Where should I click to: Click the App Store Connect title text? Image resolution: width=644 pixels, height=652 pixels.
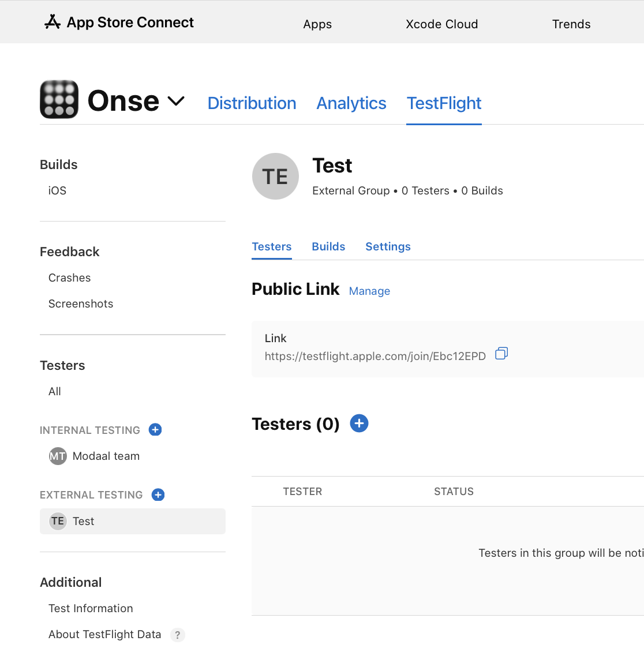point(130,22)
